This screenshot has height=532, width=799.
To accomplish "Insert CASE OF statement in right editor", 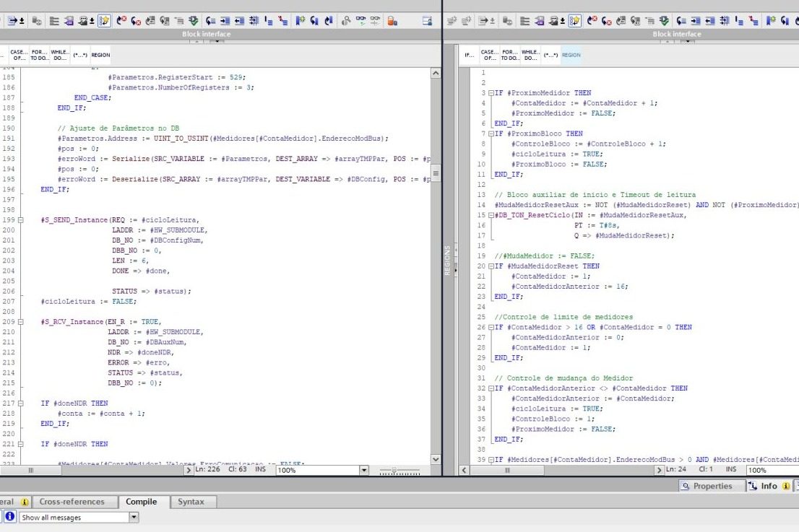I will coord(490,55).
